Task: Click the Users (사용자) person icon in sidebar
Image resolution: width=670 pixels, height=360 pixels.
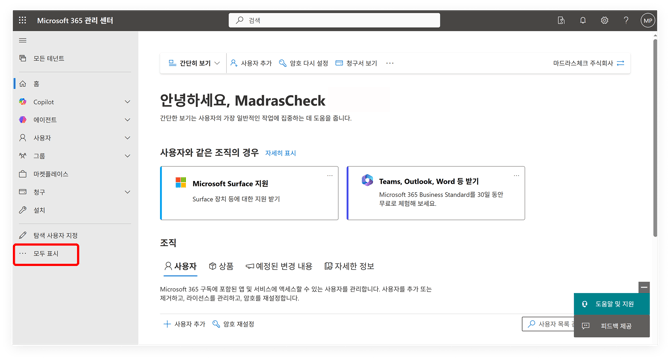Action: pyautogui.click(x=23, y=138)
